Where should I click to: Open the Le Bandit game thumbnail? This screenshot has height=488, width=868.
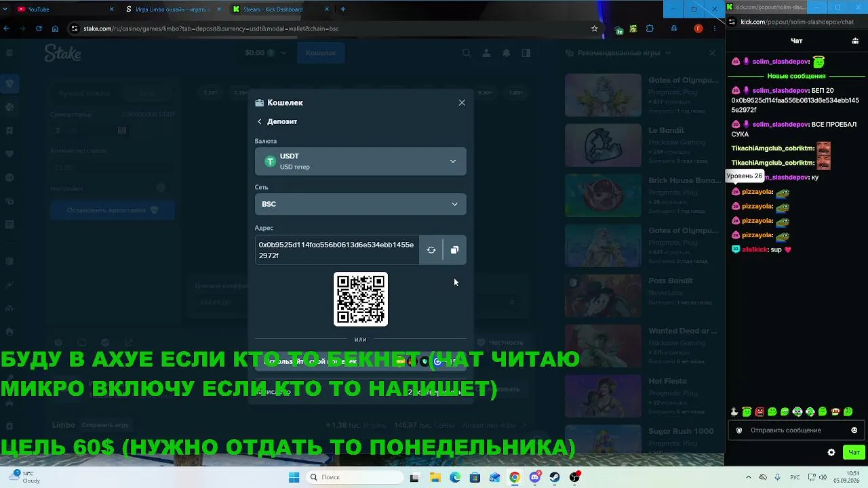pyautogui.click(x=603, y=145)
